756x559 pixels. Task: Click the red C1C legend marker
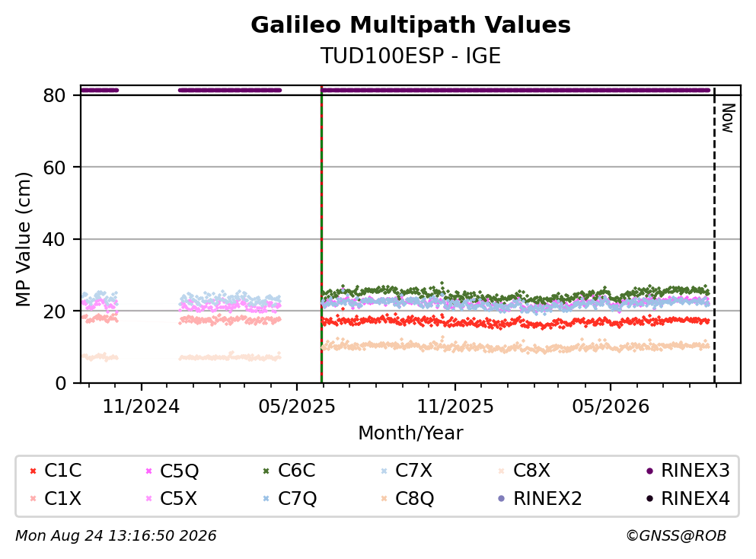[x=33, y=471]
